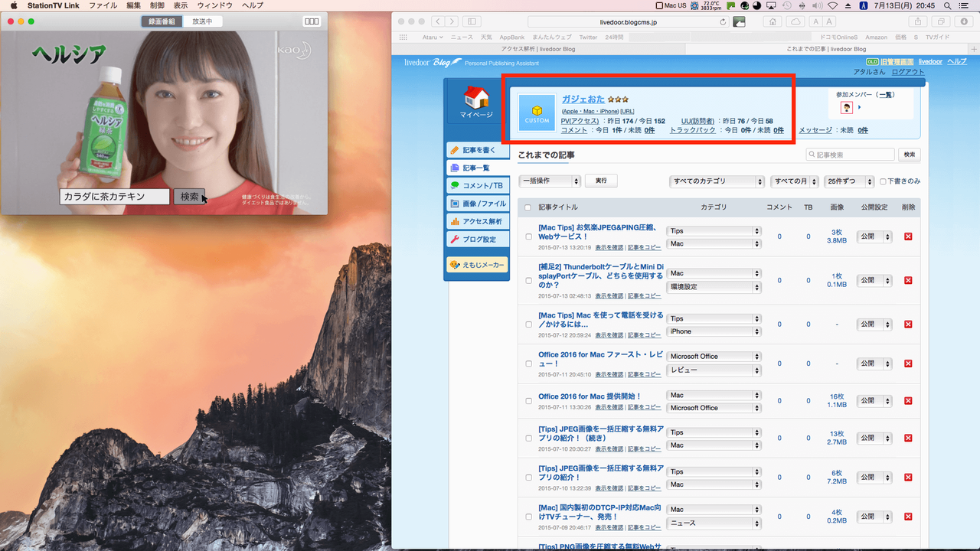Click the 実行 execute button

click(601, 181)
